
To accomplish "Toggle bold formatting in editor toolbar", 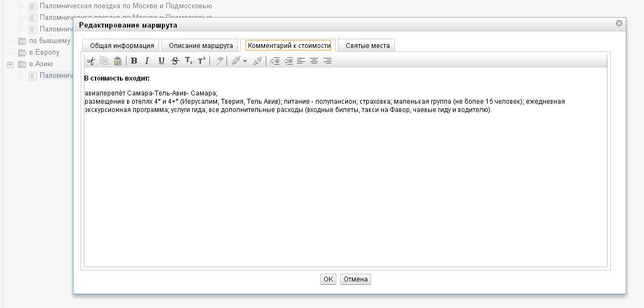I will 134,61.
